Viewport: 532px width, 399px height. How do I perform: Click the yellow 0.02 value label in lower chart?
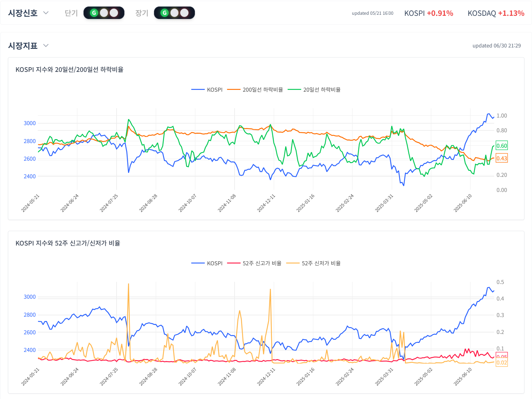tap(501, 363)
